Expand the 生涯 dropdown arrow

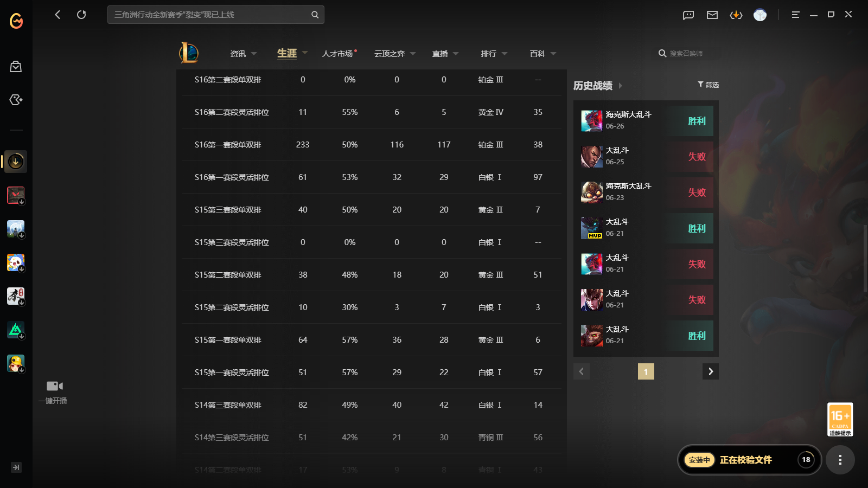click(x=305, y=53)
